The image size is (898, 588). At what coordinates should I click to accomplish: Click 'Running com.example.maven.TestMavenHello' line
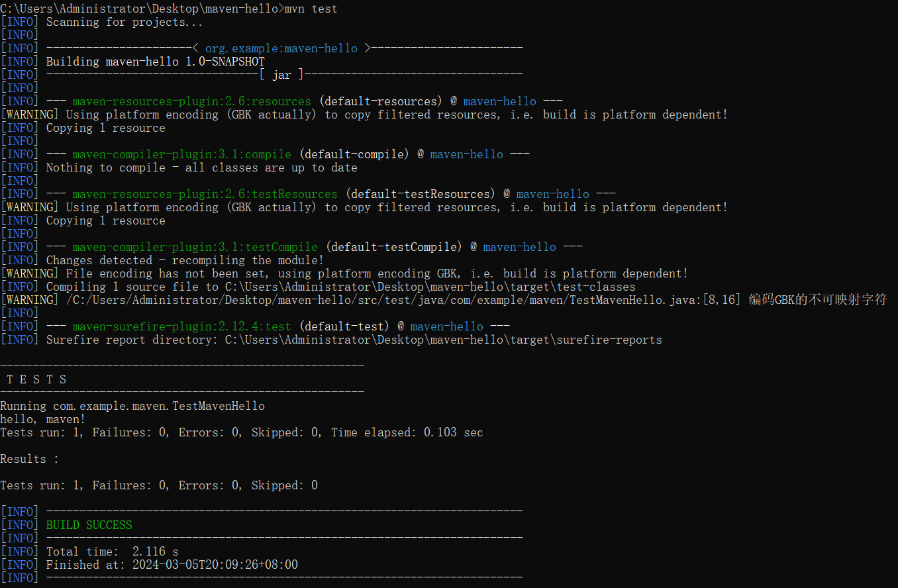click(132, 406)
